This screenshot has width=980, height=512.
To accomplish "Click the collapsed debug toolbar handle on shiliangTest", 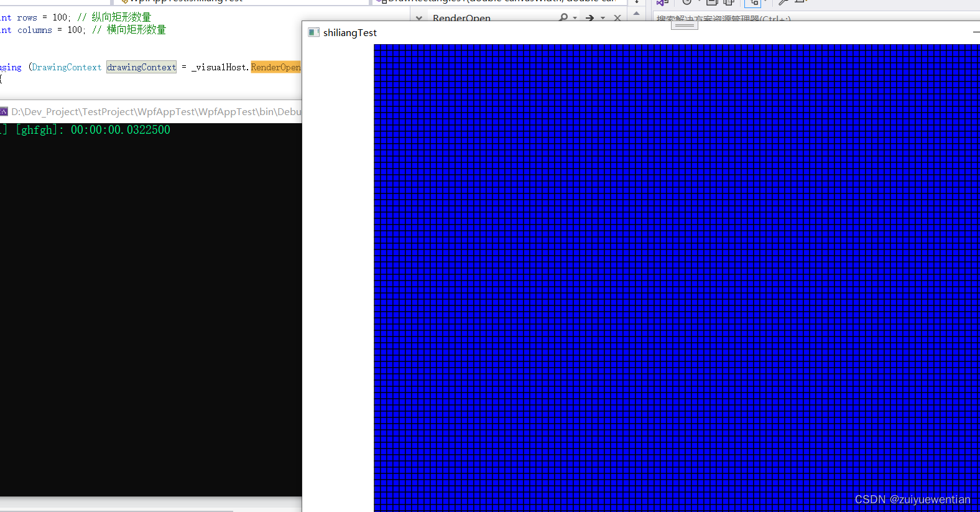I will (x=685, y=26).
